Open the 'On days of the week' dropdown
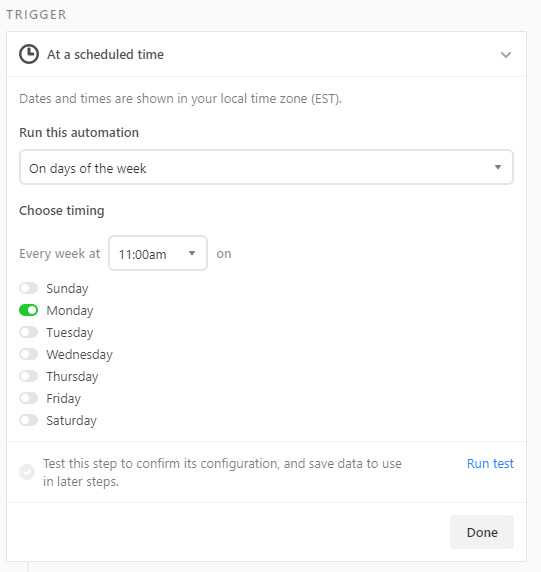 click(x=266, y=167)
